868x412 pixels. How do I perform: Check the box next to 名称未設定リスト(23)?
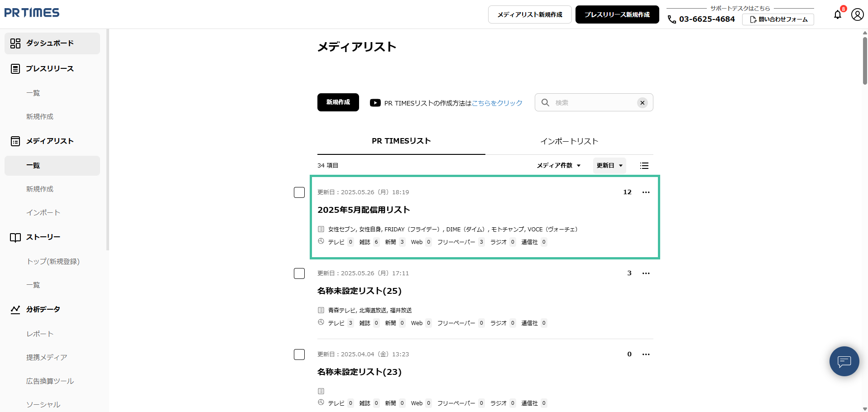pos(299,355)
